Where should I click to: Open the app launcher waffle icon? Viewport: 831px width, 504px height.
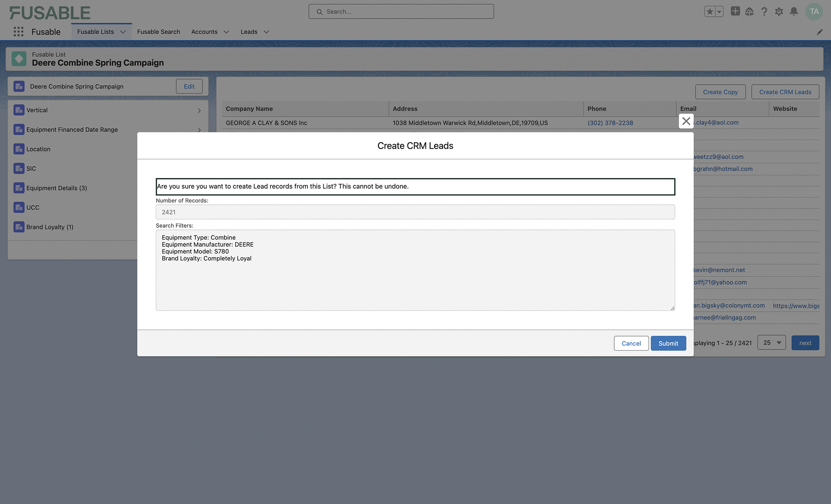18,32
